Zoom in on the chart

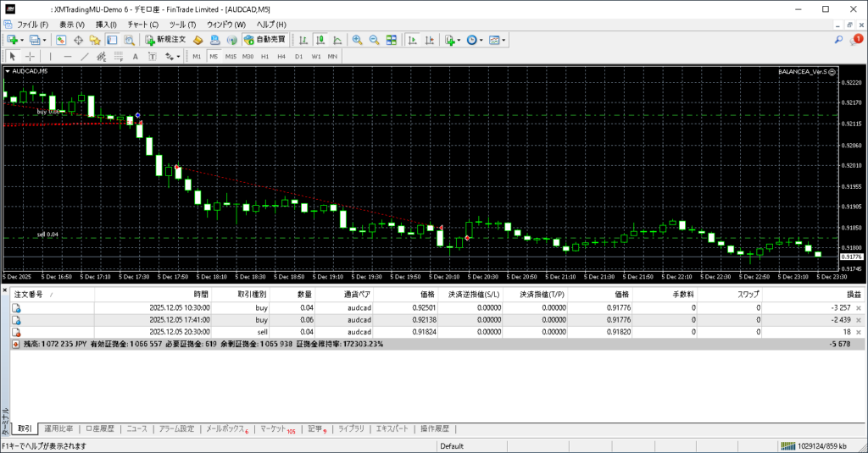(357, 40)
